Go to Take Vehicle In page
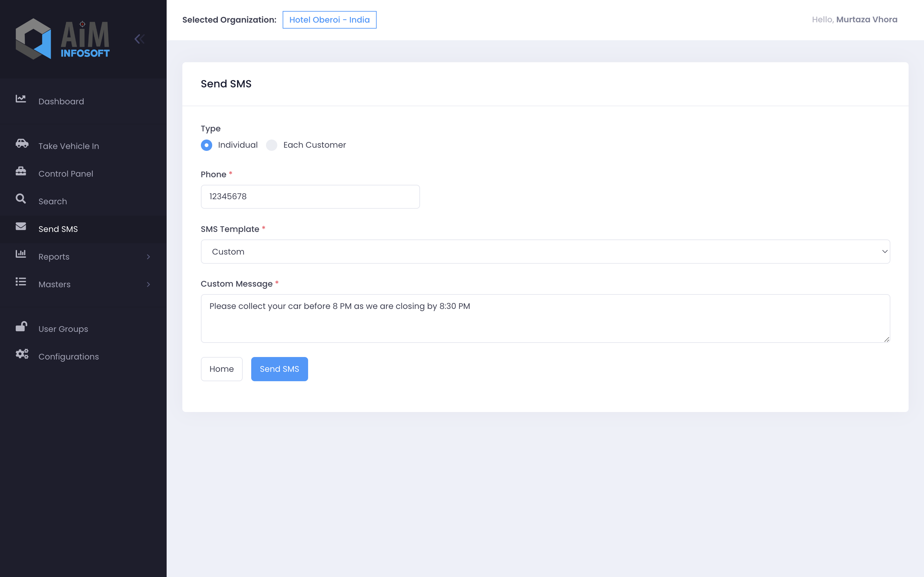924x577 pixels. click(x=83, y=146)
